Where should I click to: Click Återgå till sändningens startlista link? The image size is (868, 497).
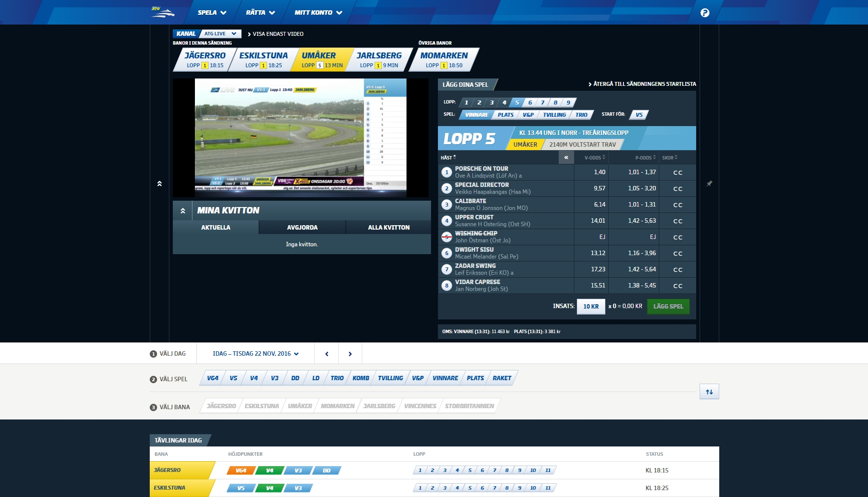coord(642,84)
